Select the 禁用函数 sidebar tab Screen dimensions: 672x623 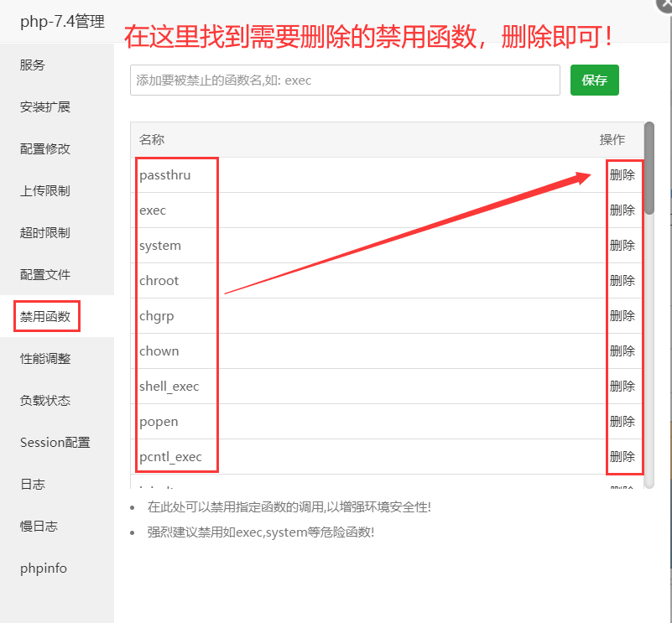[x=46, y=317]
